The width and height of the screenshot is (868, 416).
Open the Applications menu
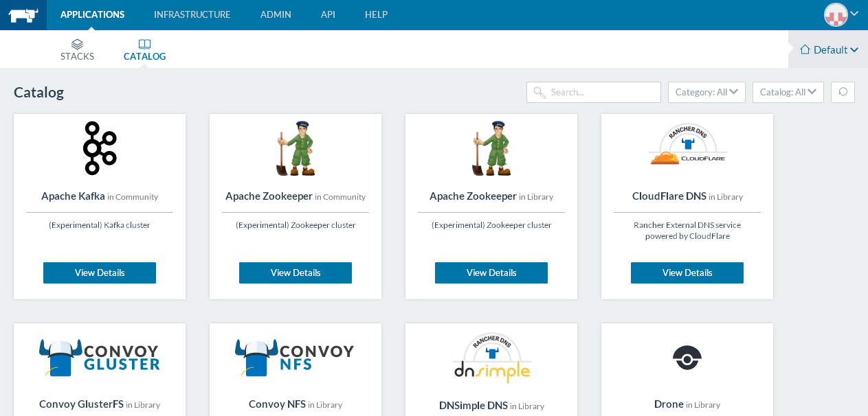[93, 14]
